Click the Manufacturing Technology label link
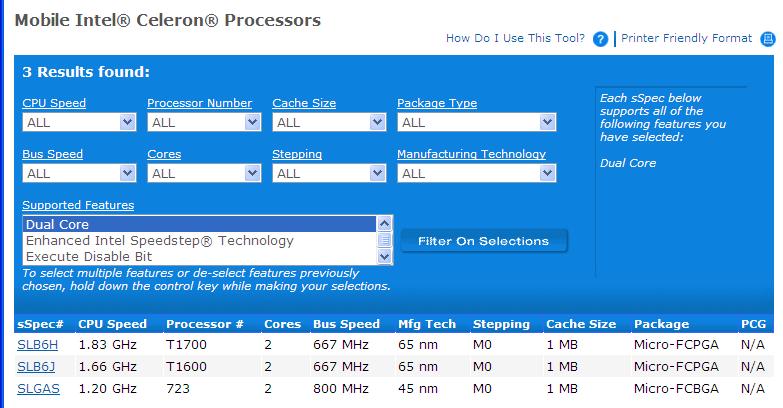 pyautogui.click(x=471, y=154)
